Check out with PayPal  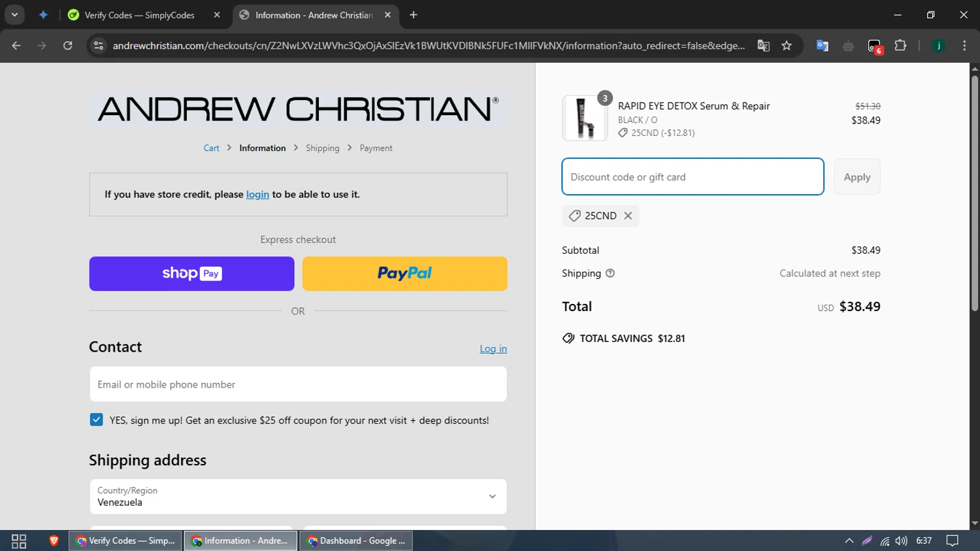pos(405,274)
